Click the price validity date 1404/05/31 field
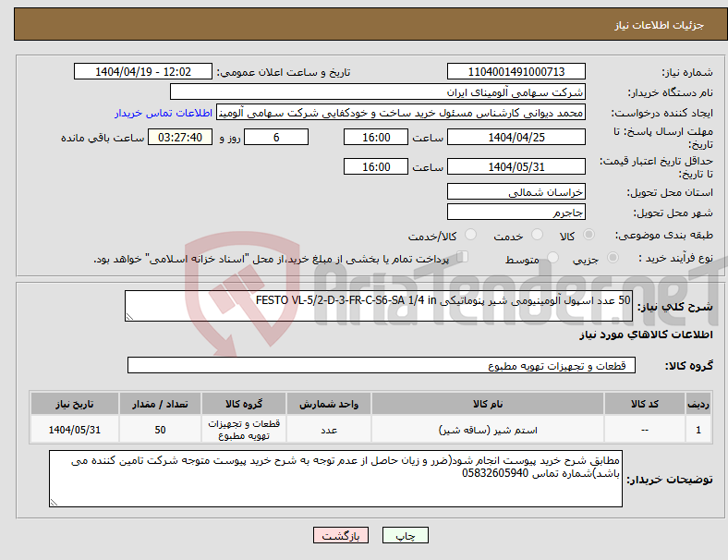Viewport: 728px width, 560px height. (516, 166)
